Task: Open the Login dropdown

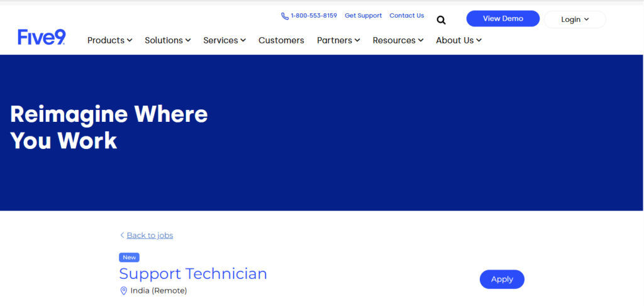Action: (575, 19)
